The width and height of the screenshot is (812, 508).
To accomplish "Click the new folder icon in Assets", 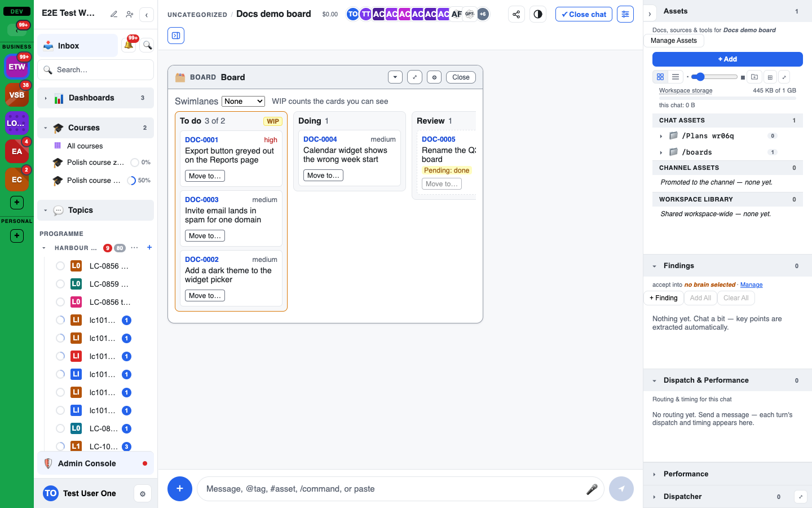I will point(754,77).
